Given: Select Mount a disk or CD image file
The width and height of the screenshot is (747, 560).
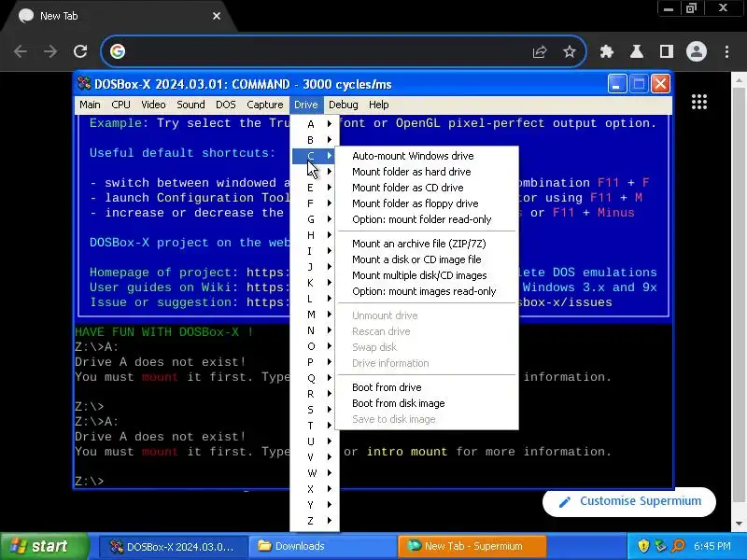Looking at the screenshot, I should coord(427,259).
